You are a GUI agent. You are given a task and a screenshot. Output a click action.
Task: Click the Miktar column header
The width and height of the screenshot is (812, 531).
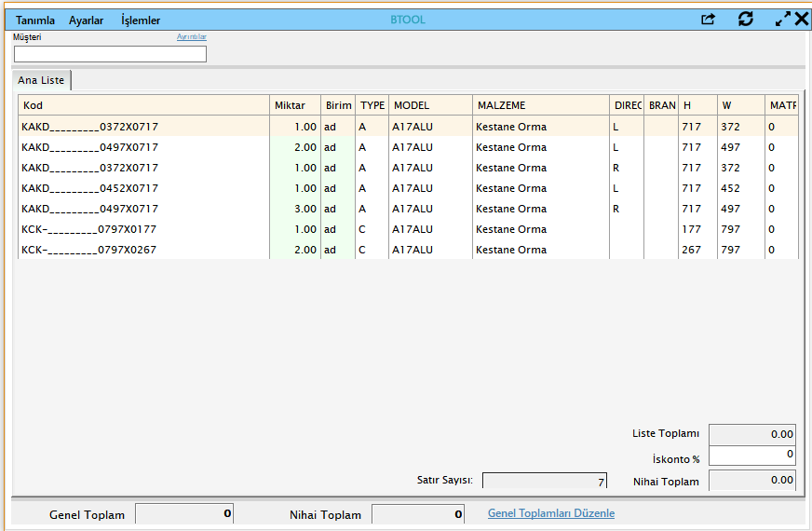click(x=295, y=105)
